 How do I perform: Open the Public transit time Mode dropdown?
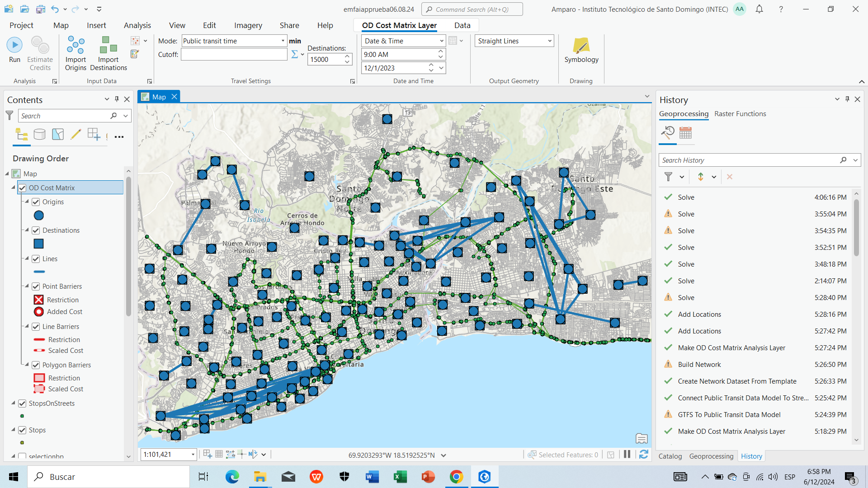click(283, 41)
